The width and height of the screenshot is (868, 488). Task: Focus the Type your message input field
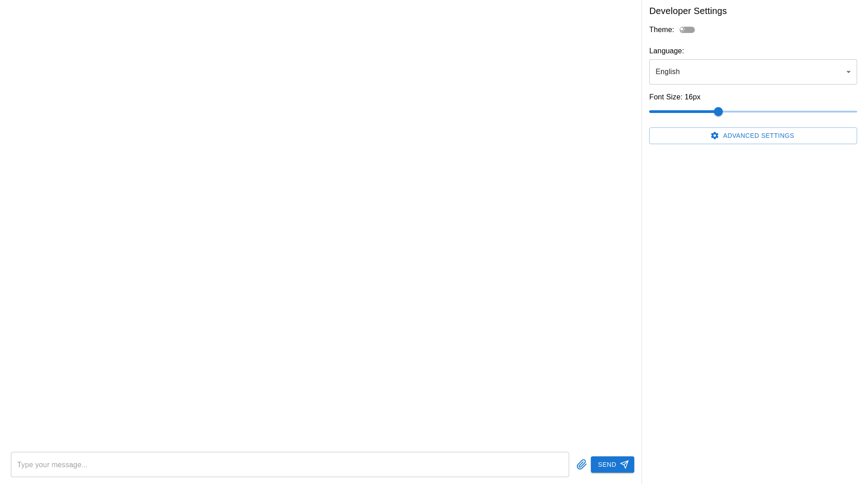[289, 465]
